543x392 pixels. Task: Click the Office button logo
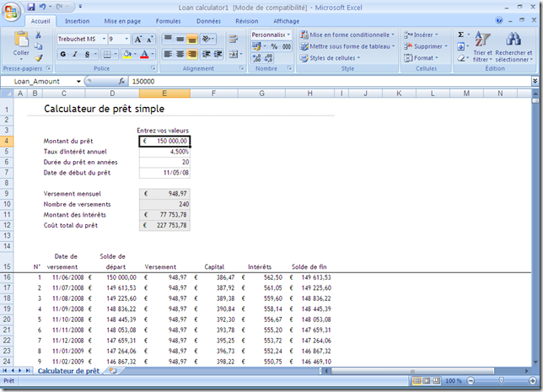click(12, 11)
